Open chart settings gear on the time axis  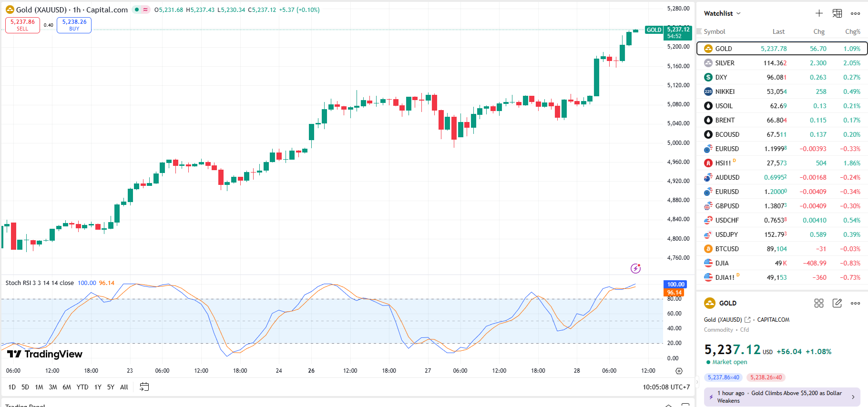[x=679, y=371]
